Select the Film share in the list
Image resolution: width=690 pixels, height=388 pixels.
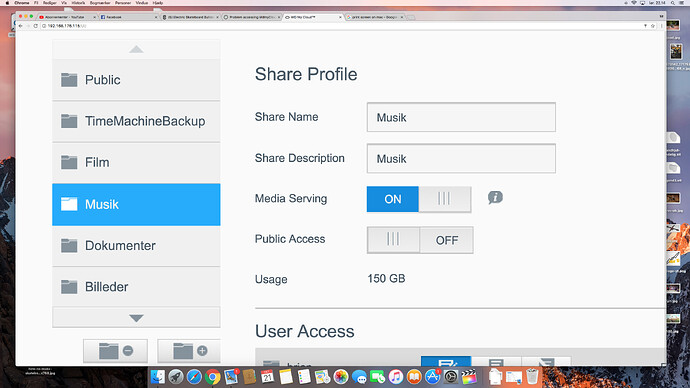click(136, 162)
